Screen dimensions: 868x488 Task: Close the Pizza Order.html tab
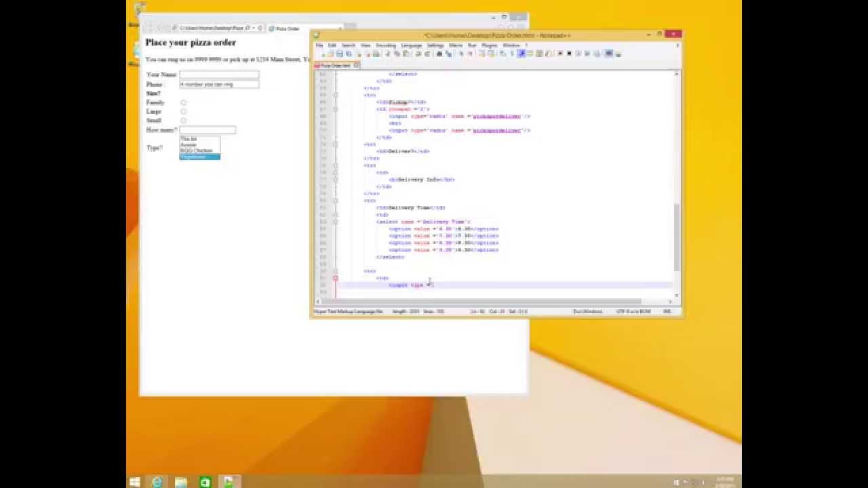[357, 66]
